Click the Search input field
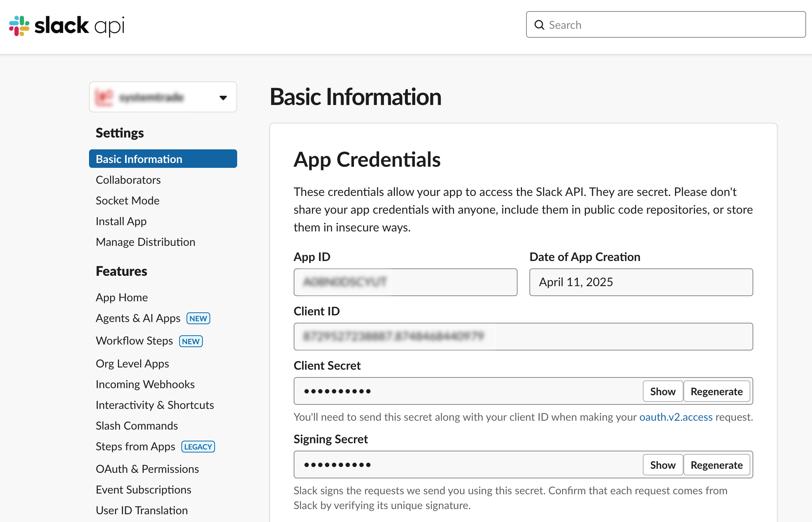The image size is (812, 522). [672, 25]
